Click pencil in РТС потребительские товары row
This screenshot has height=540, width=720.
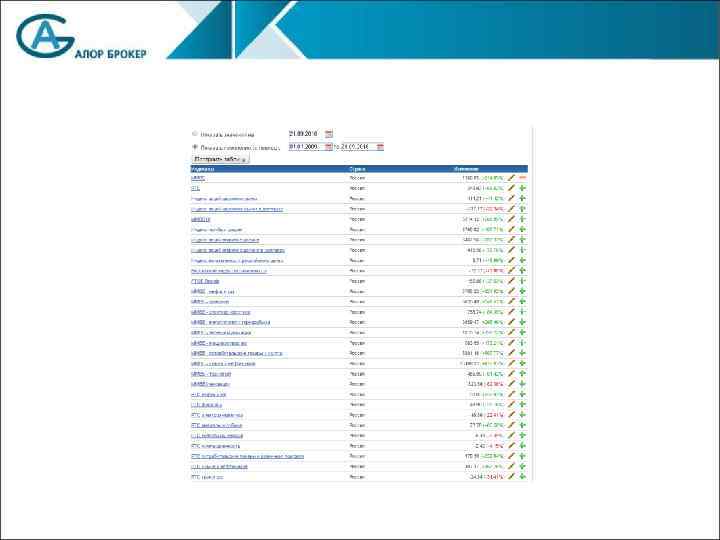click(512, 456)
